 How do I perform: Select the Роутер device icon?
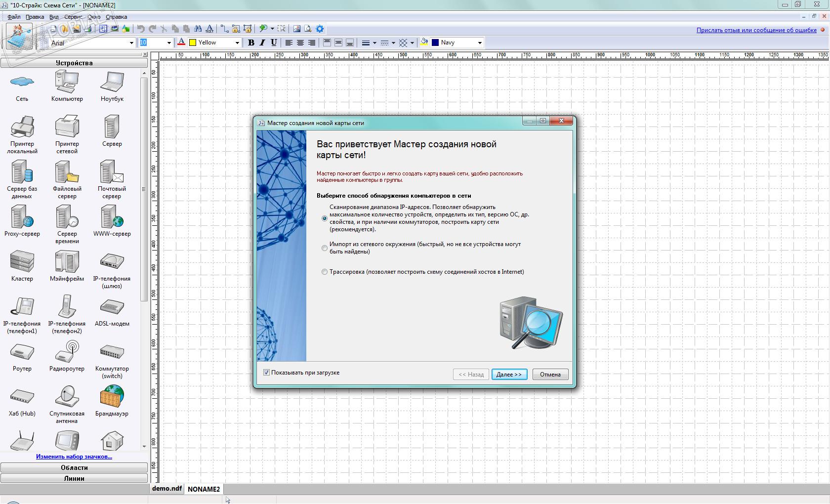tap(22, 352)
